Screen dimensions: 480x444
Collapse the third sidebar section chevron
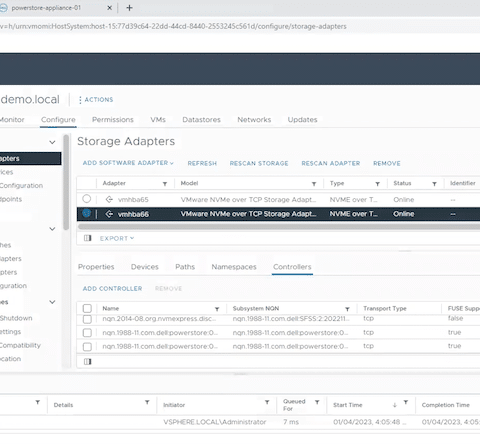(52, 302)
